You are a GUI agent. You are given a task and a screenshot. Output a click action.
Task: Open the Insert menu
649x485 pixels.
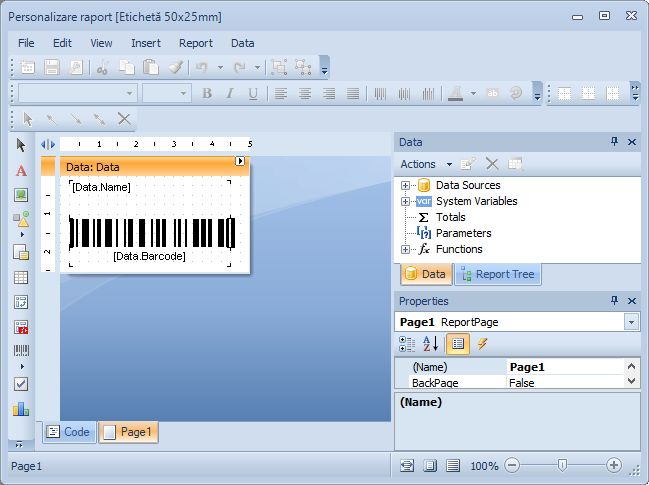[x=145, y=43]
